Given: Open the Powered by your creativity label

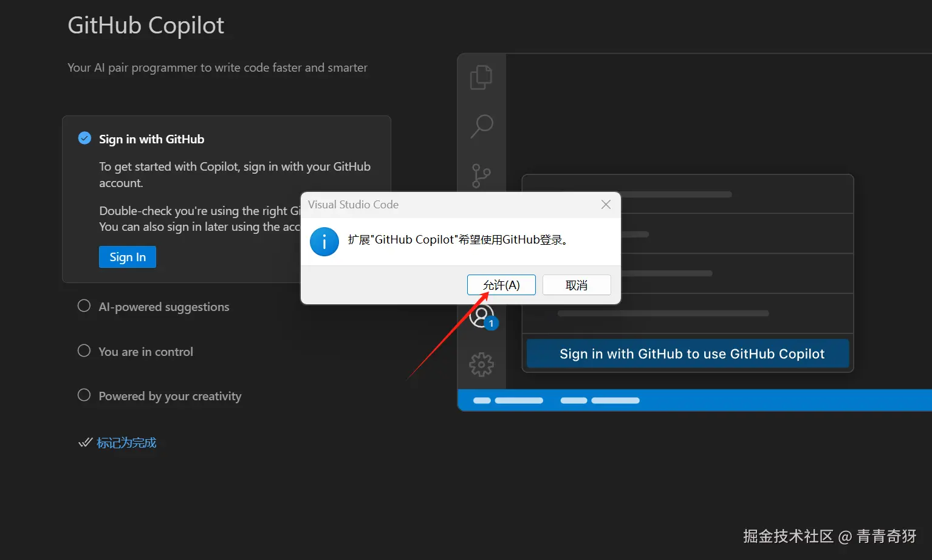Looking at the screenshot, I should pos(170,396).
